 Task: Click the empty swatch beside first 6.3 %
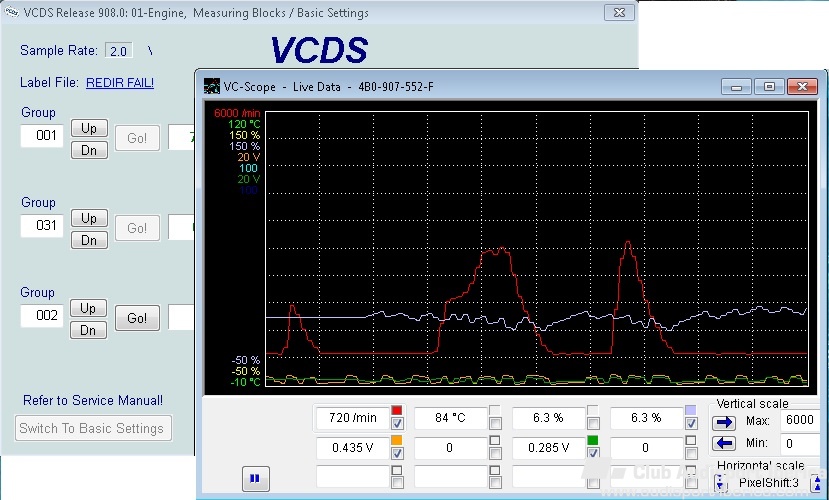point(593,410)
